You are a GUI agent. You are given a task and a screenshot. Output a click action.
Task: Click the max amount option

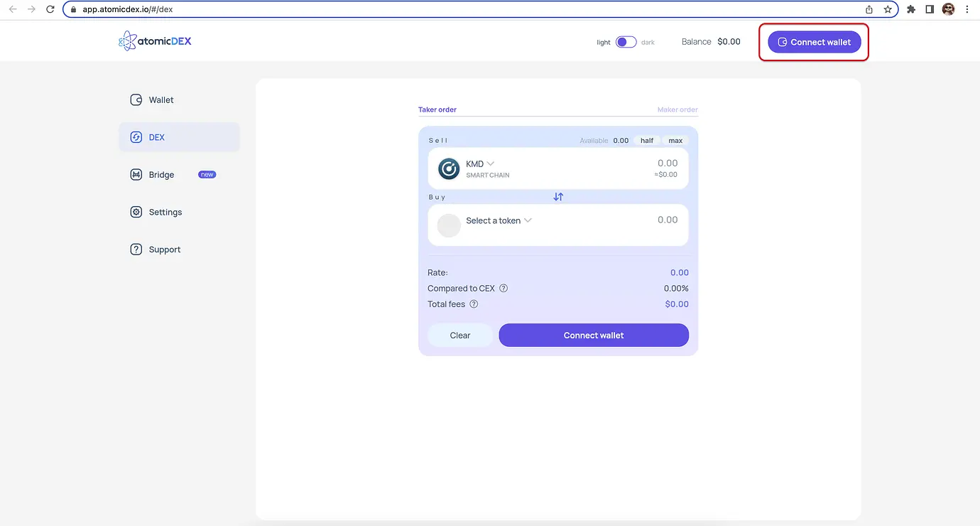[675, 140]
